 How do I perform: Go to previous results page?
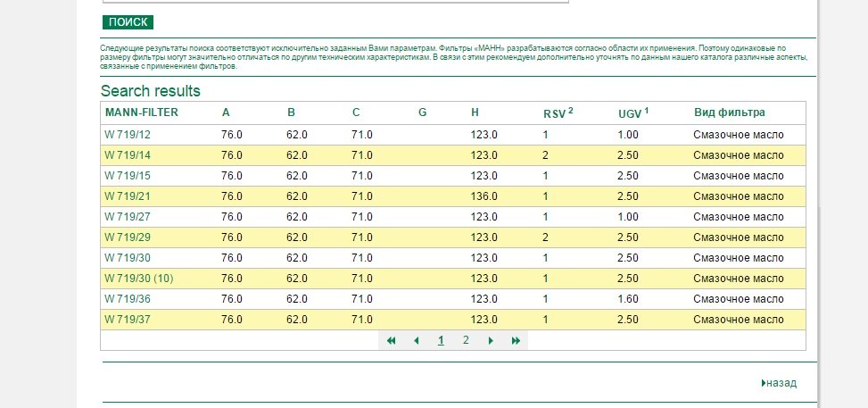tap(416, 341)
